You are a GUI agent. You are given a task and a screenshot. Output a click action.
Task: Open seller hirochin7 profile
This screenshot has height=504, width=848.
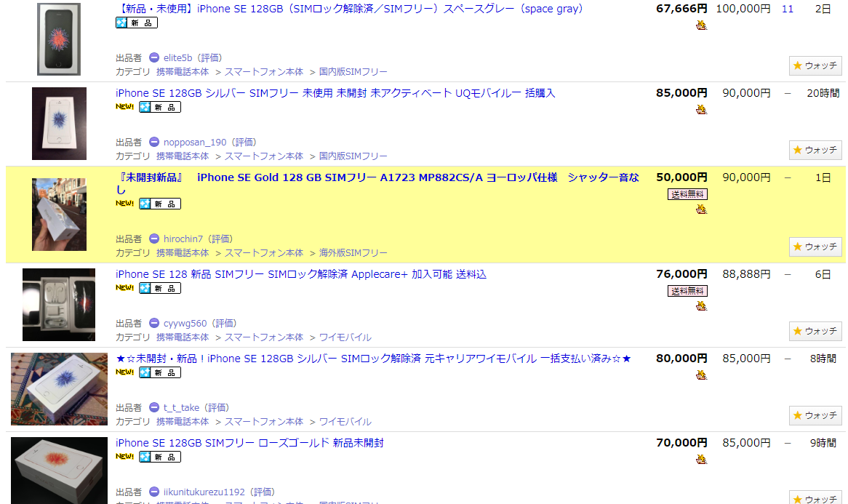183,239
